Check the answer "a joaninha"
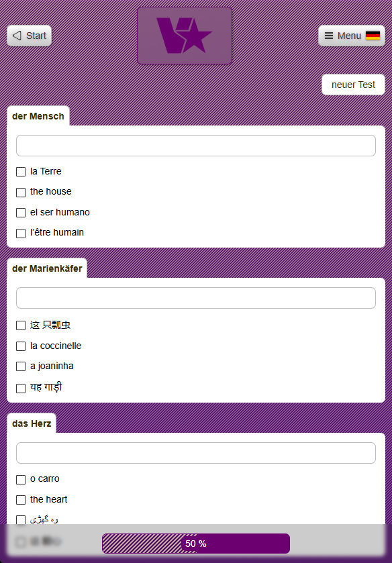Screen dimensions: 392x563 [21, 366]
